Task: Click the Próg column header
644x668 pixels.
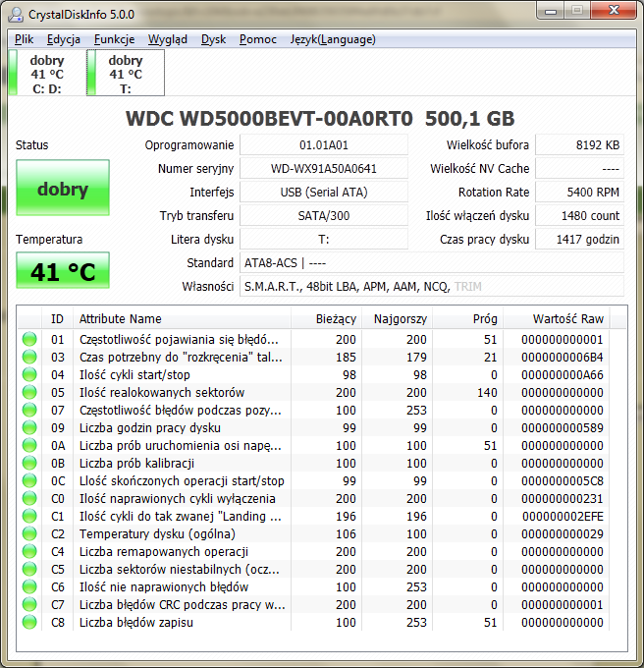Action: click(467, 318)
